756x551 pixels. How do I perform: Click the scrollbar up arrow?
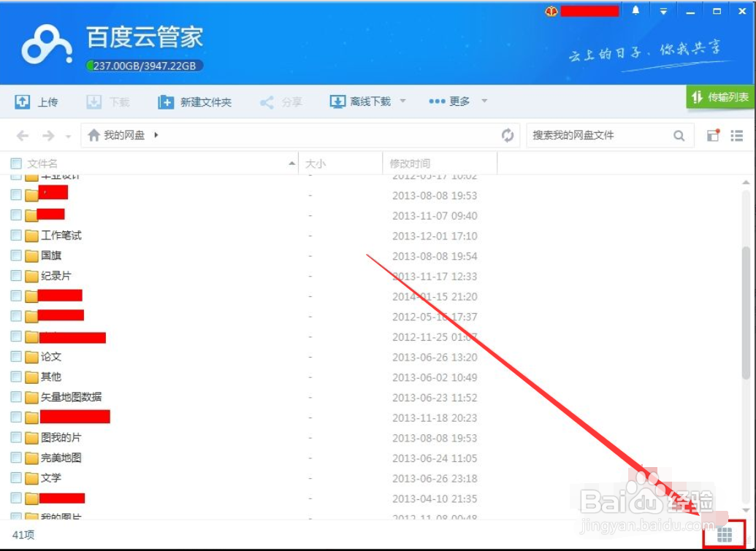coord(746,182)
